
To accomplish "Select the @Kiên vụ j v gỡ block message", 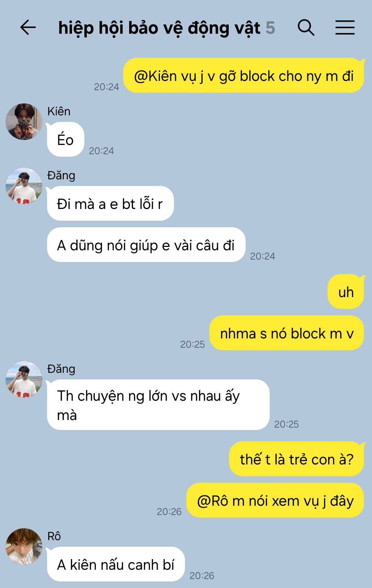I will pyautogui.click(x=244, y=76).
